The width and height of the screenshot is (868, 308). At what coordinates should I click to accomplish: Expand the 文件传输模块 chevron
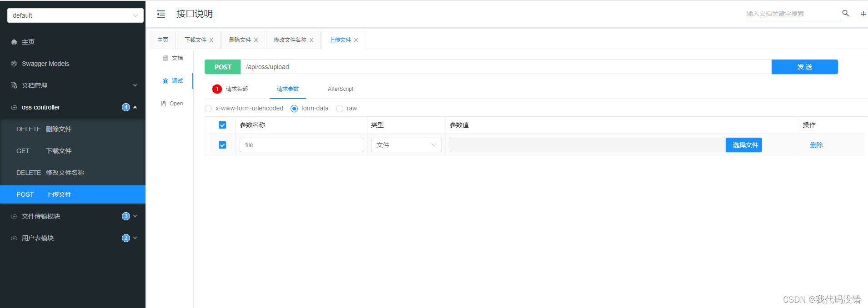[135, 216]
